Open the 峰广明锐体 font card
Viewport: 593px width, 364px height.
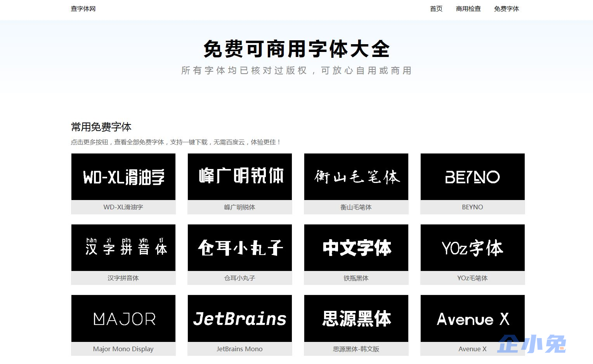click(239, 176)
